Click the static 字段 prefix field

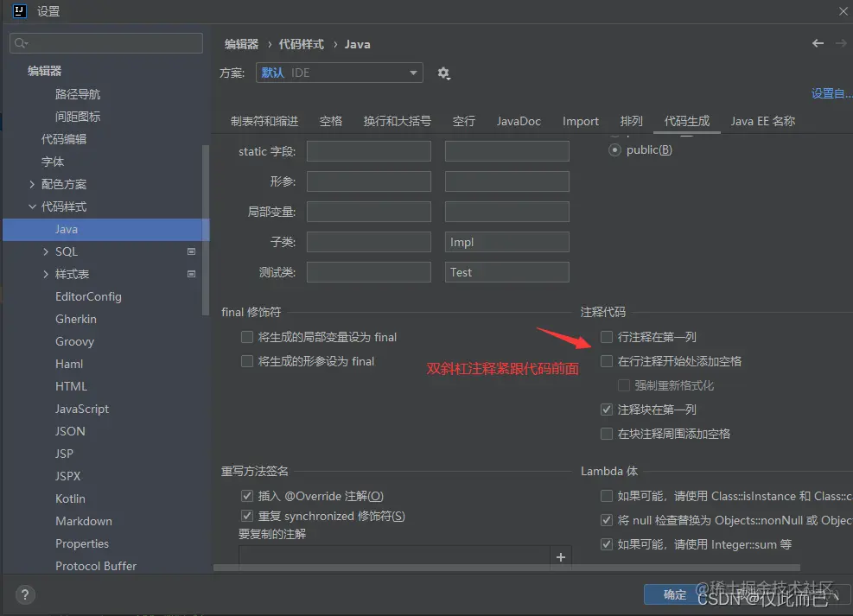369,151
